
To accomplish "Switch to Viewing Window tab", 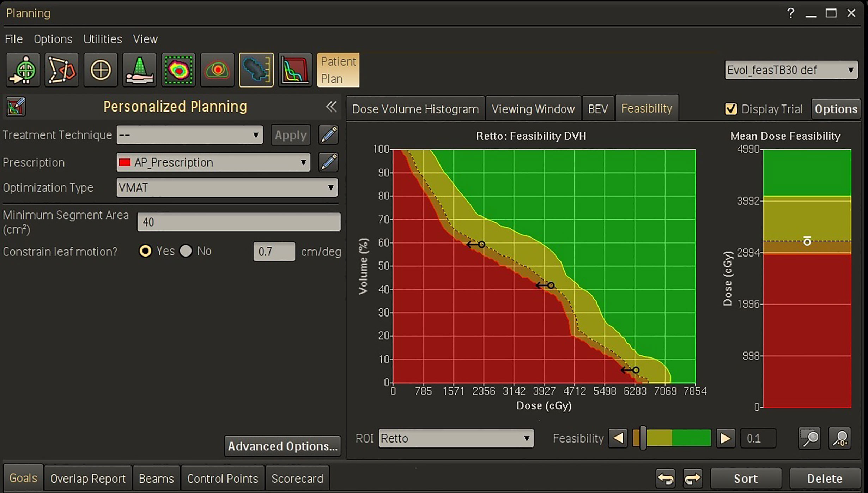I will point(533,109).
